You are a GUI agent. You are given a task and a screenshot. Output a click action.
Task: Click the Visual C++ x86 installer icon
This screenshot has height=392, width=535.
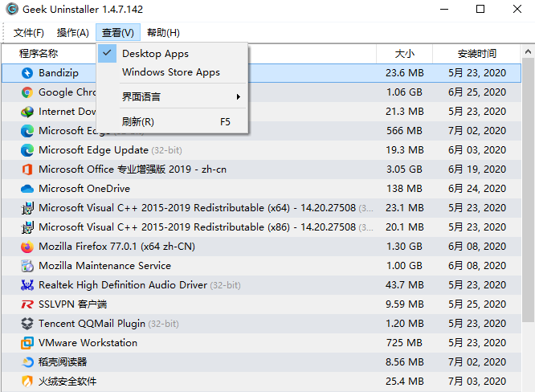(27, 227)
